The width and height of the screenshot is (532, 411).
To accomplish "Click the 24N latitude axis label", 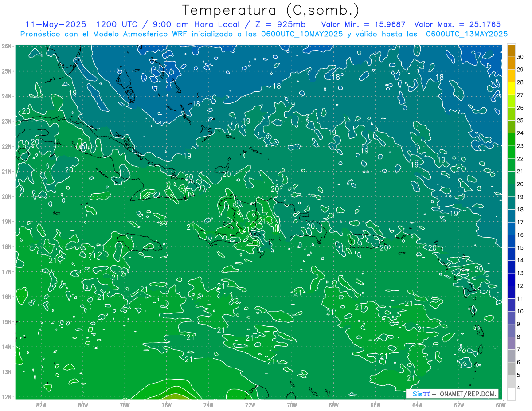I will pos(7,96).
